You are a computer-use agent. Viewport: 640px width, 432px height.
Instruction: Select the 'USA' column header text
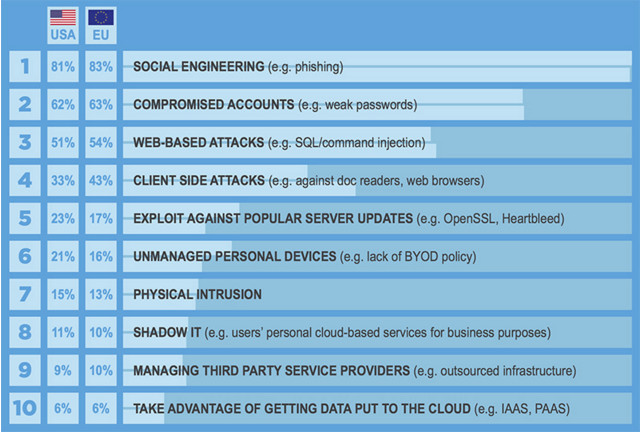coord(63,35)
